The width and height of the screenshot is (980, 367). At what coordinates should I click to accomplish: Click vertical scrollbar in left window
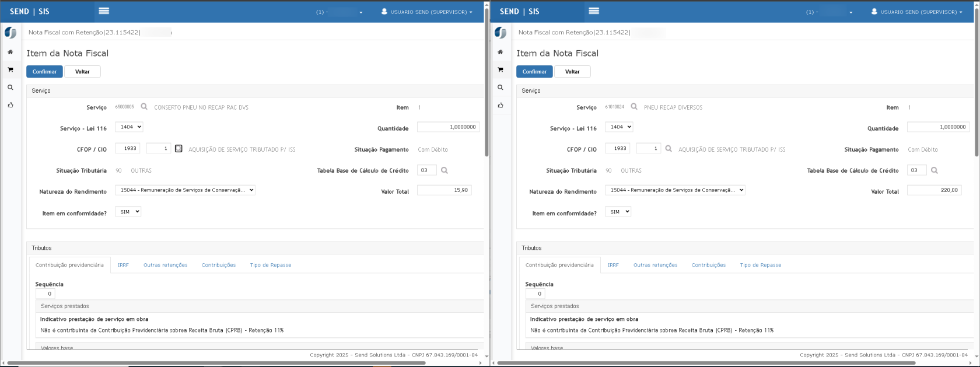487,82
